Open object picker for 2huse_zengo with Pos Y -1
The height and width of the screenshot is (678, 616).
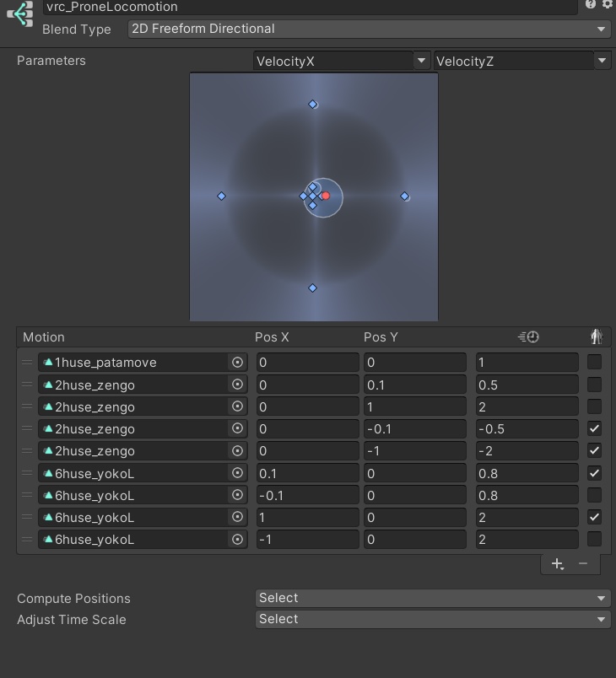coord(237,451)
